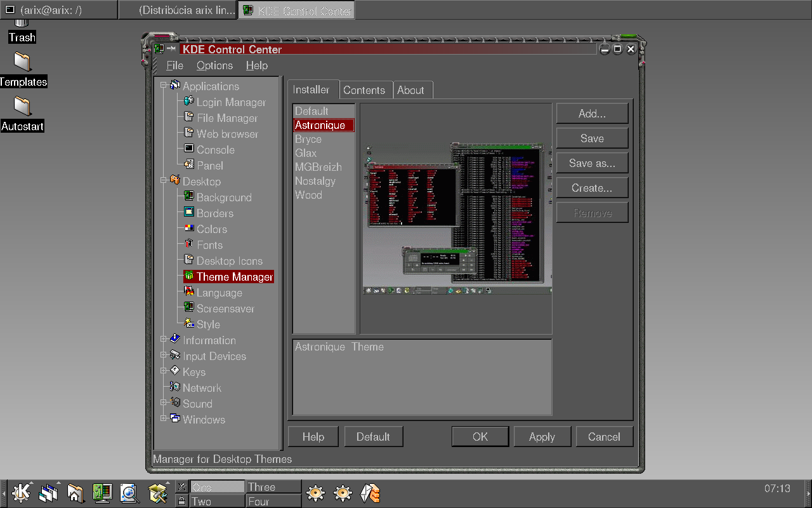Screen dimensions: 812x508
Task: Launch KDE Control Center from panel monitor icon
Action: pos(102,492)
